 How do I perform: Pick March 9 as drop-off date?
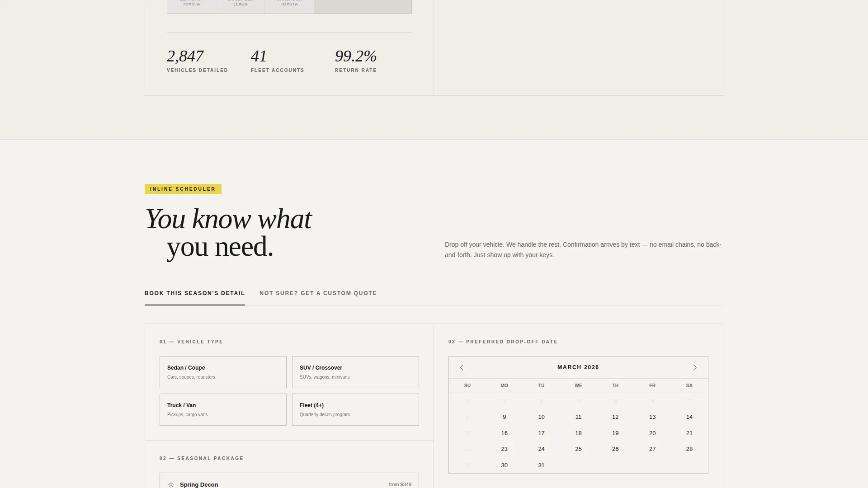504,417
